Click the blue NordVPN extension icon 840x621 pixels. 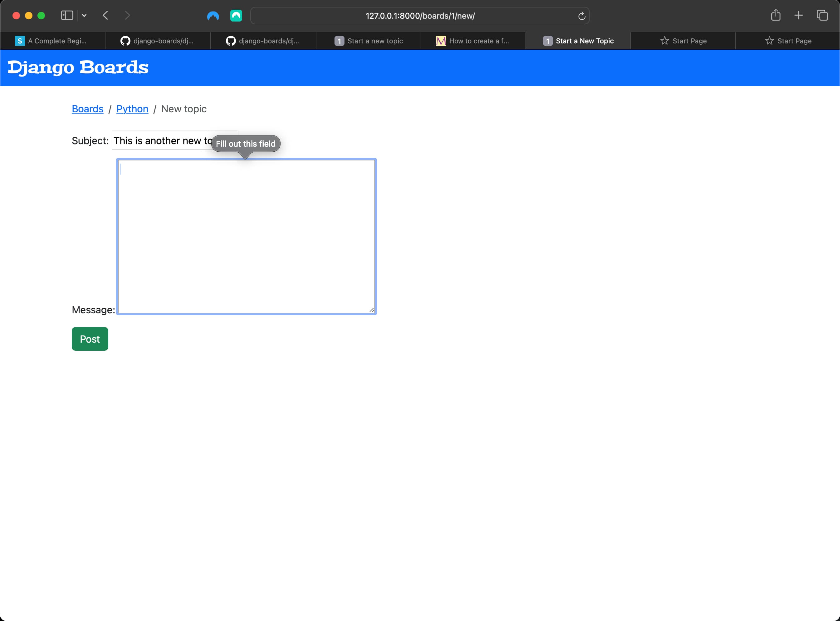click(213, 16)
